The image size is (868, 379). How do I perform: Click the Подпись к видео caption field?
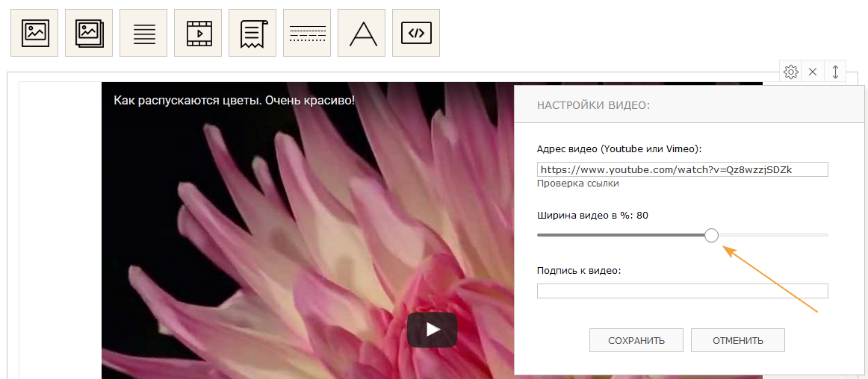coord(683,291)
